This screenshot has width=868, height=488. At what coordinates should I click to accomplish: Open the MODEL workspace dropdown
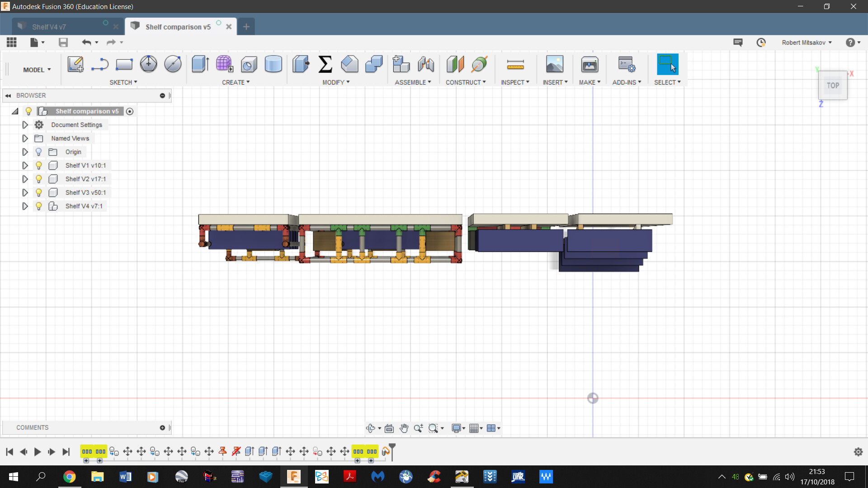pos(37,70)
